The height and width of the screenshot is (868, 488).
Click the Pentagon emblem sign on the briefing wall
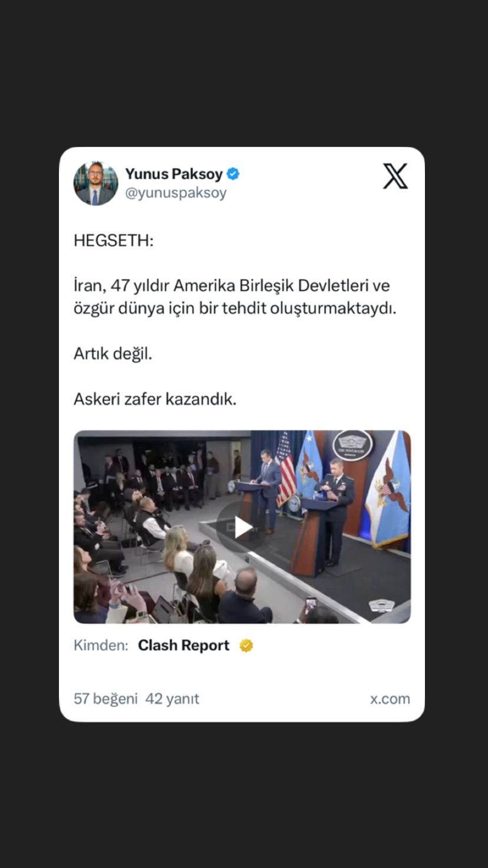(352, 446)
